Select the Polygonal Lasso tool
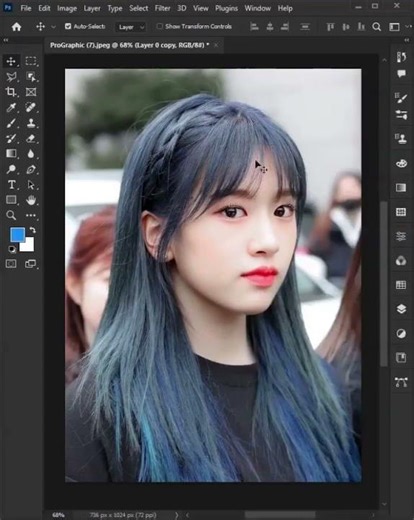Image resolution: width=414 pixels, height=520 pixels. [11, 77]
